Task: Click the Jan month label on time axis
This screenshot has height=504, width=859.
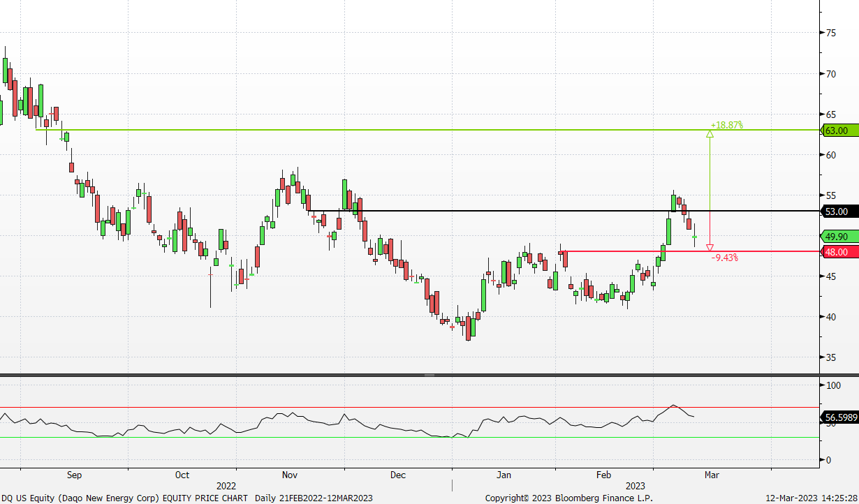Action: coord(504,475)
